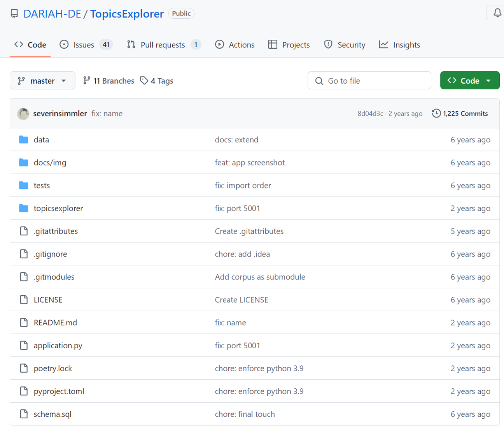
Task: Click the commit history clock icon
Action: (436, 113)
